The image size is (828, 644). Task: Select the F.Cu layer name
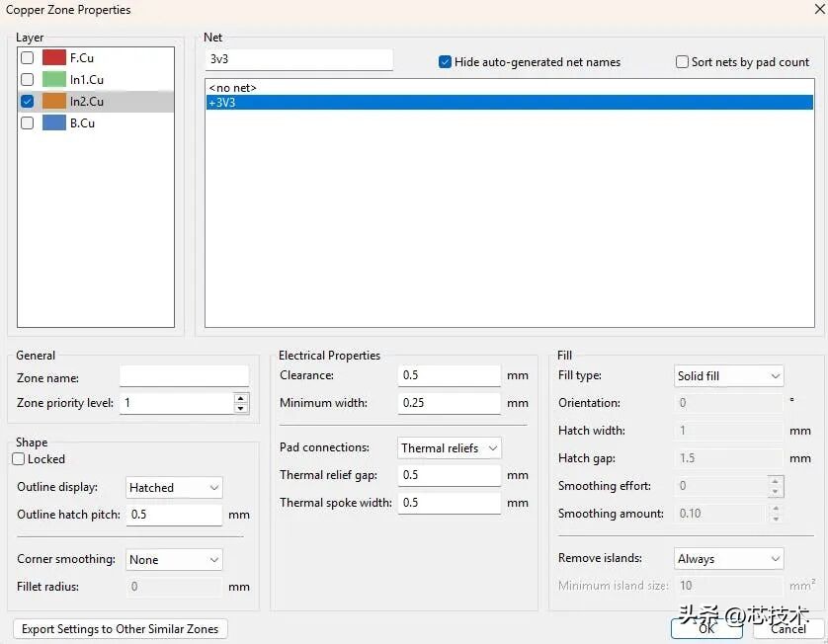click(82, 57)
